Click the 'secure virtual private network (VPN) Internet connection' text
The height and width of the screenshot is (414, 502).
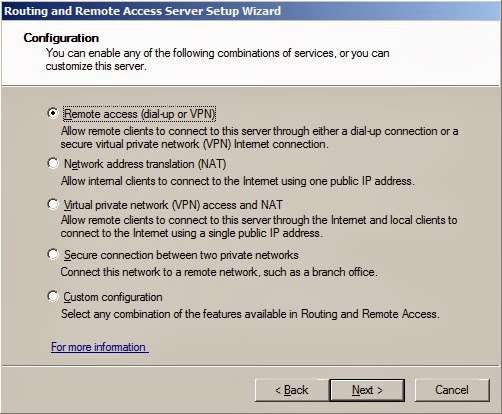(194, 144)
